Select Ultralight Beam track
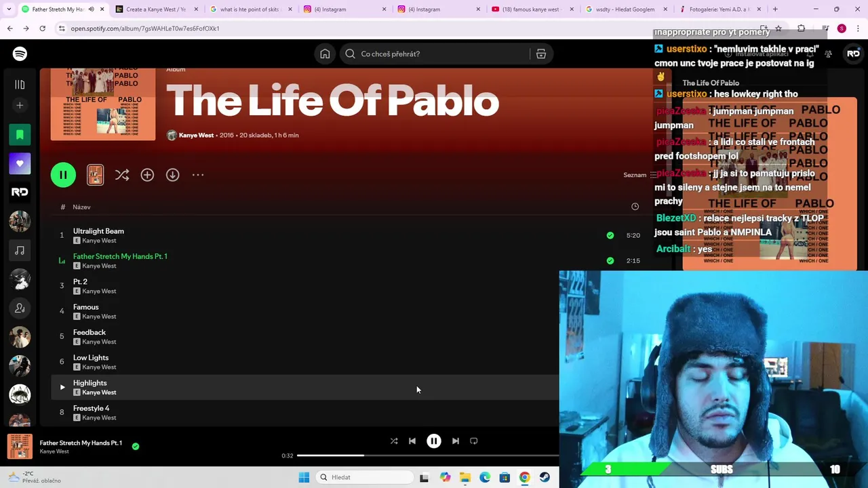 pos(98,231)
